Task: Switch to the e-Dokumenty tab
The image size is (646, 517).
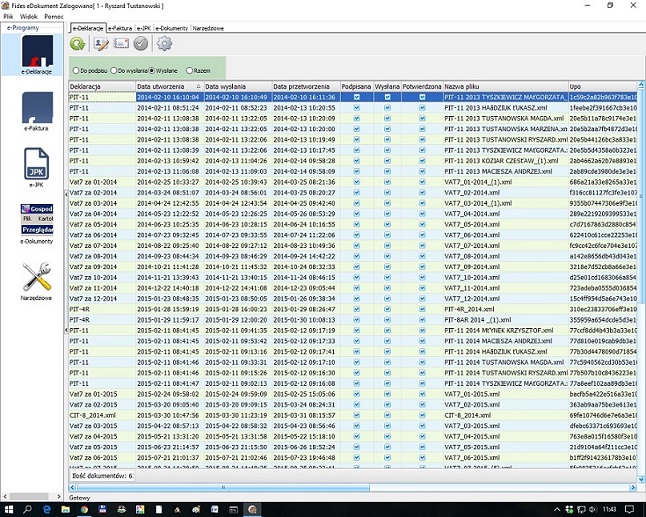Action: coord(172,28)
